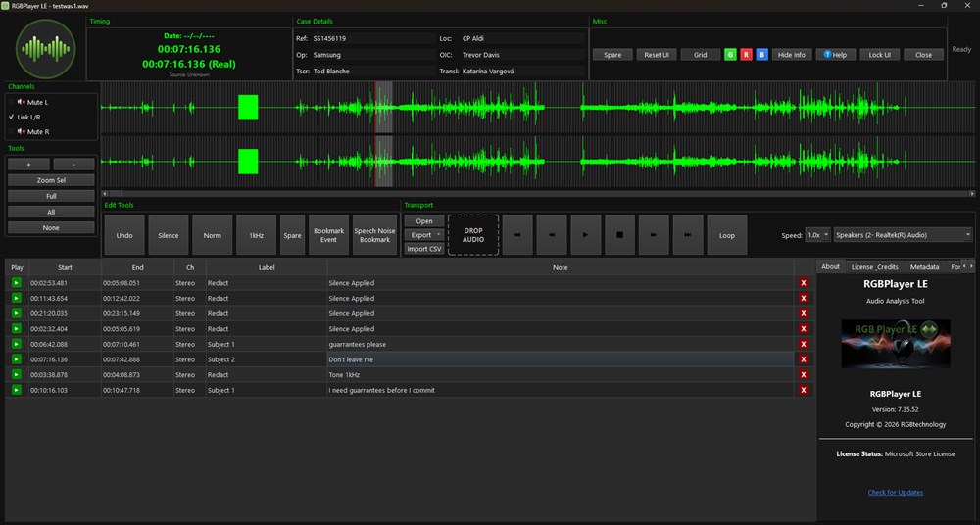Sort by the Start column header
Image resolution: width=980 pixels, height=525 pixels.
65,267
